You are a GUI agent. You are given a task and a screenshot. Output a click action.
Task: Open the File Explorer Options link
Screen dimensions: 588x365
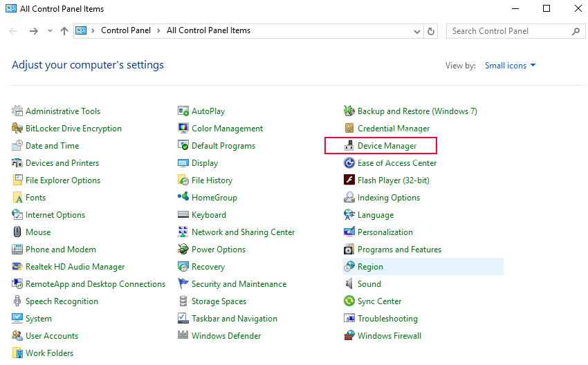coord(63,180)
